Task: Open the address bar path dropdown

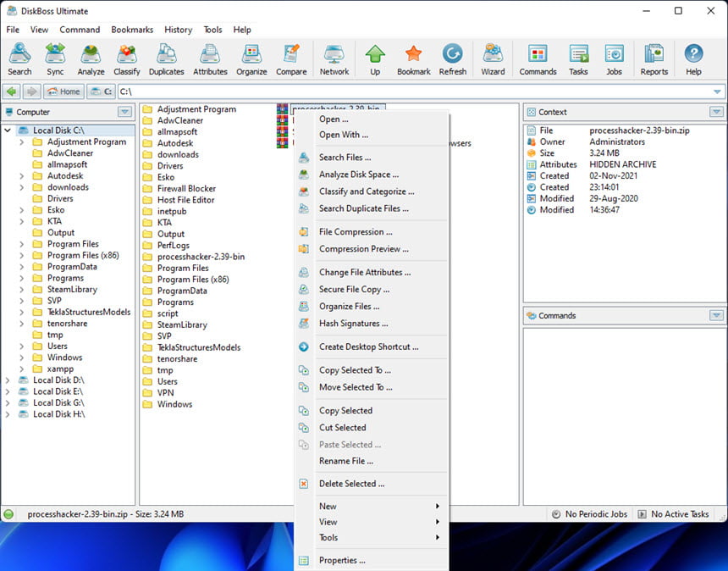Action: tap(717, 91)
